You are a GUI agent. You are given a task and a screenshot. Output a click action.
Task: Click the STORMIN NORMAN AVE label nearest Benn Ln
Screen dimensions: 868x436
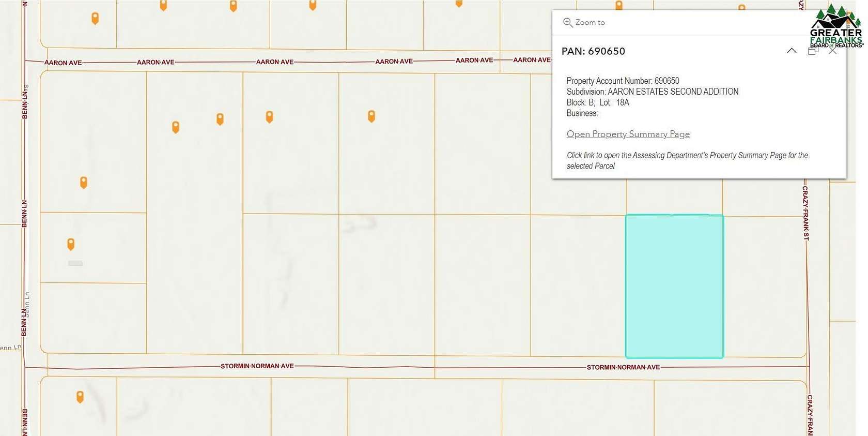coord(257,366)
